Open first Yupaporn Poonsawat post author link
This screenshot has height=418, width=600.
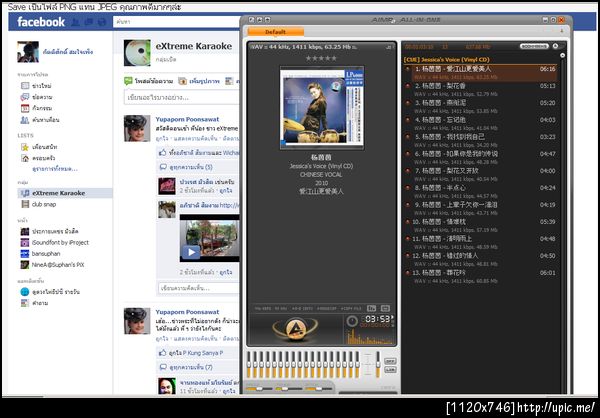coord(187,119)
